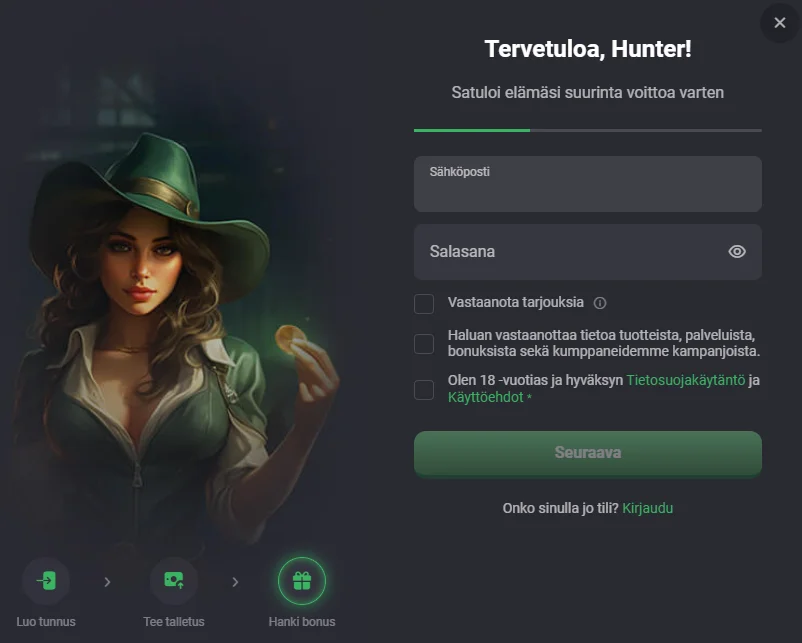Open the Tietosuojakäytäntö link
The image size is (802, 643).
pyautogui.click(x=686, y=381)
